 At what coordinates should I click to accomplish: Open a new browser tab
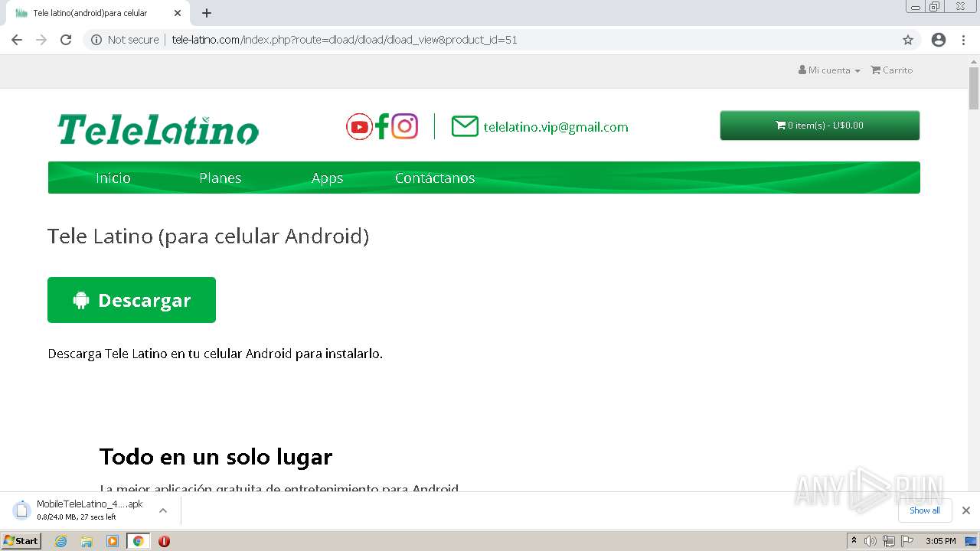tap(207, 13)
